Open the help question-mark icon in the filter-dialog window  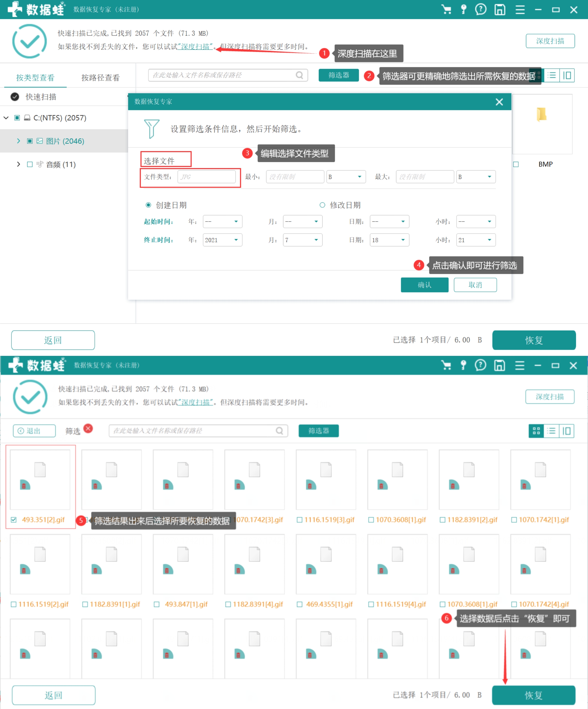[x=481, y=10]
